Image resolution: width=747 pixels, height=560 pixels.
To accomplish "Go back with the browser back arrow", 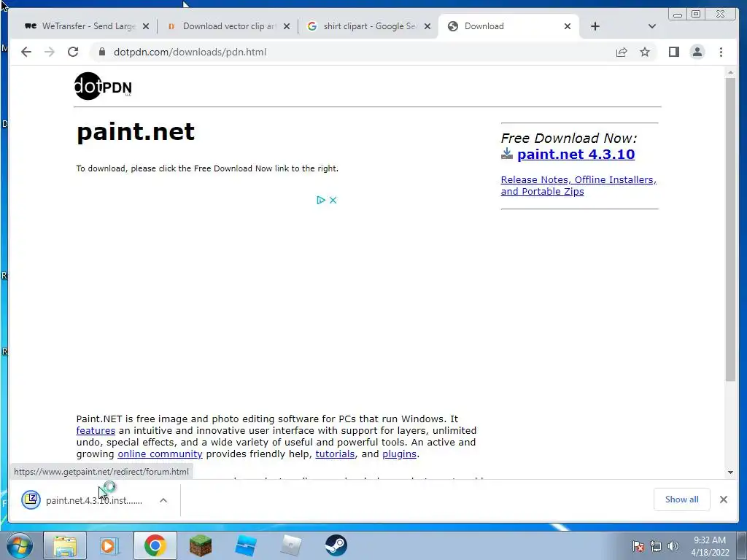I will [x=26, y=52].
